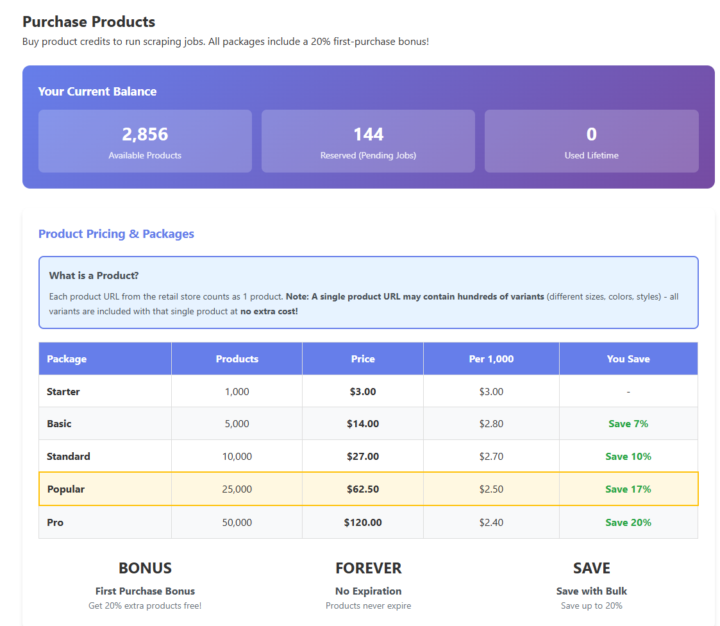Viewport: 720px width, 626px height.
Task: Click the Available Products balance card
Action: point(145,141)
